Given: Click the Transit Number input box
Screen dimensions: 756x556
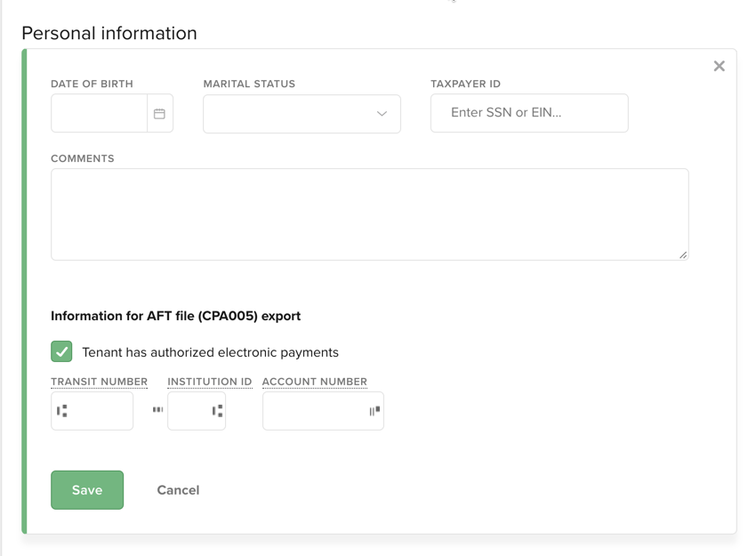Looking at the screenshot, I should coord(92,410).
